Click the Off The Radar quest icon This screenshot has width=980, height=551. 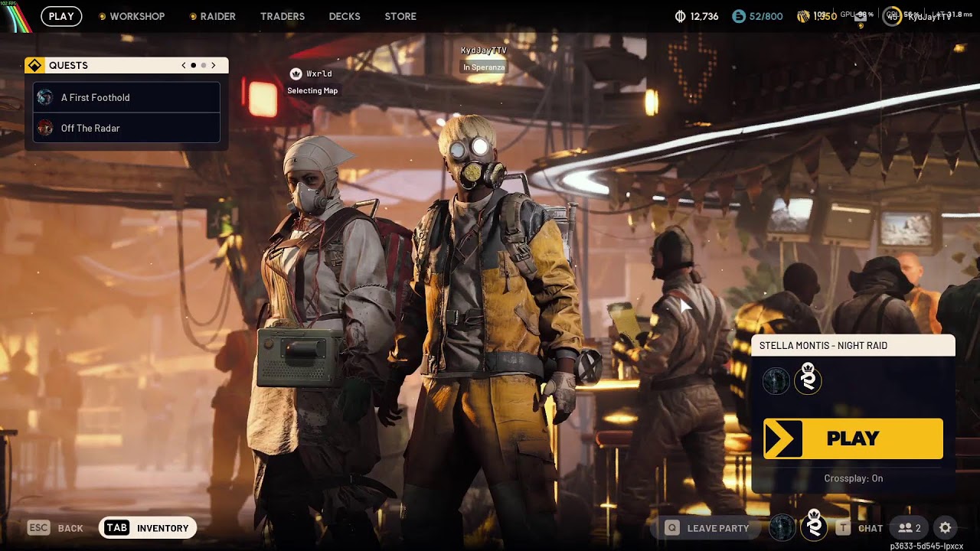coord(45,128)
